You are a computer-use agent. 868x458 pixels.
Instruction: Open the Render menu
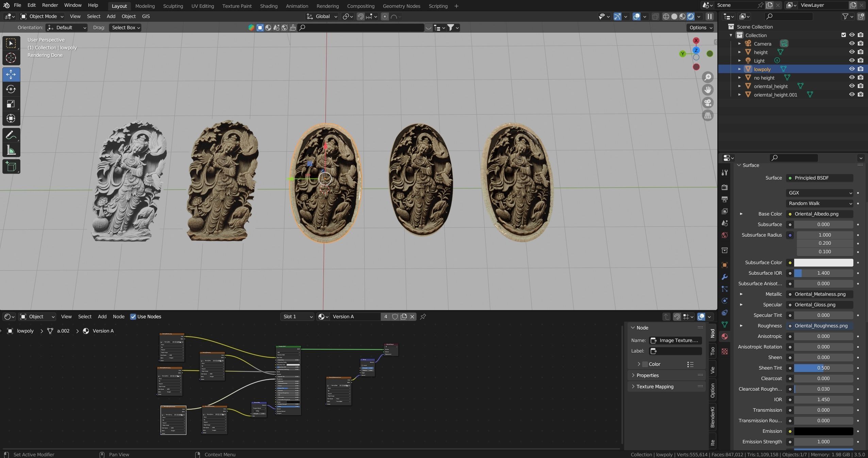click(50, 5)
